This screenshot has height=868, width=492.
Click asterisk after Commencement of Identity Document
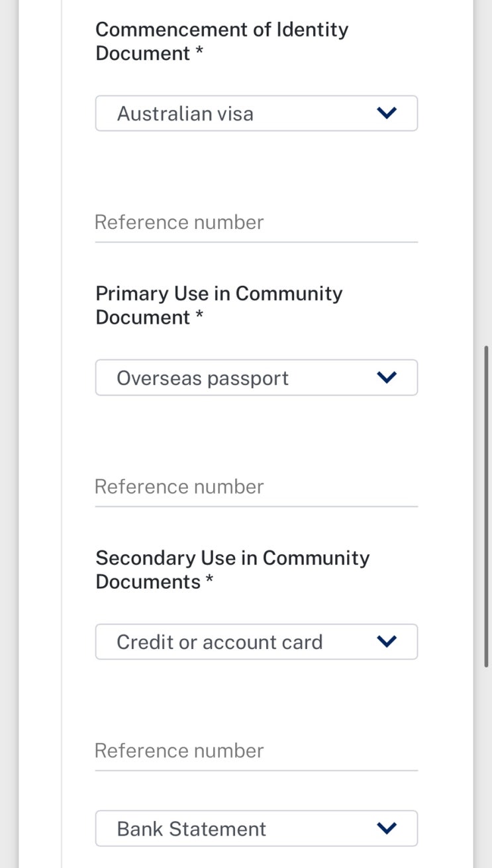(199, 53)
